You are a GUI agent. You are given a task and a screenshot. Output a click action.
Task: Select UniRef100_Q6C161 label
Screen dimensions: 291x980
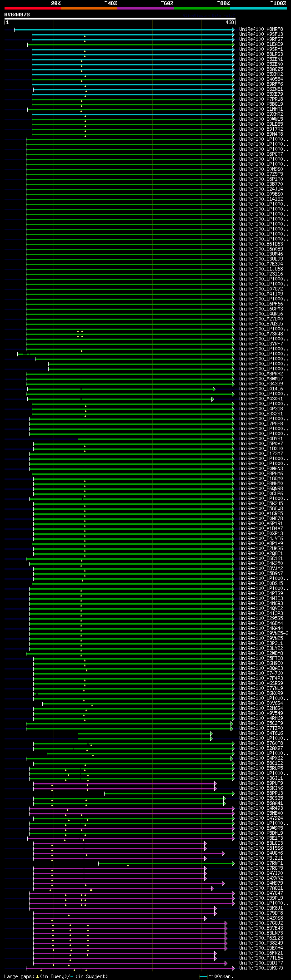click(261, 559)
